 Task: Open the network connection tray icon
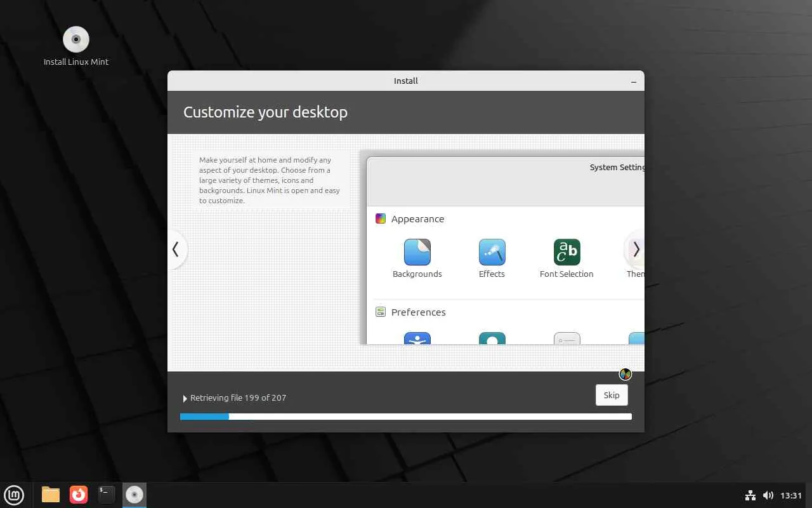[x=750, y=495]
